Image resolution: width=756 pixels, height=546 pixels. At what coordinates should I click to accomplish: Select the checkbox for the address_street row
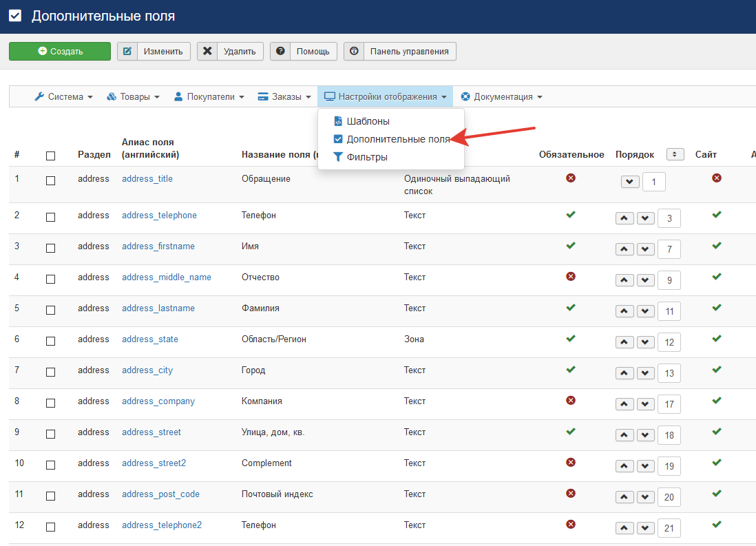50,434
